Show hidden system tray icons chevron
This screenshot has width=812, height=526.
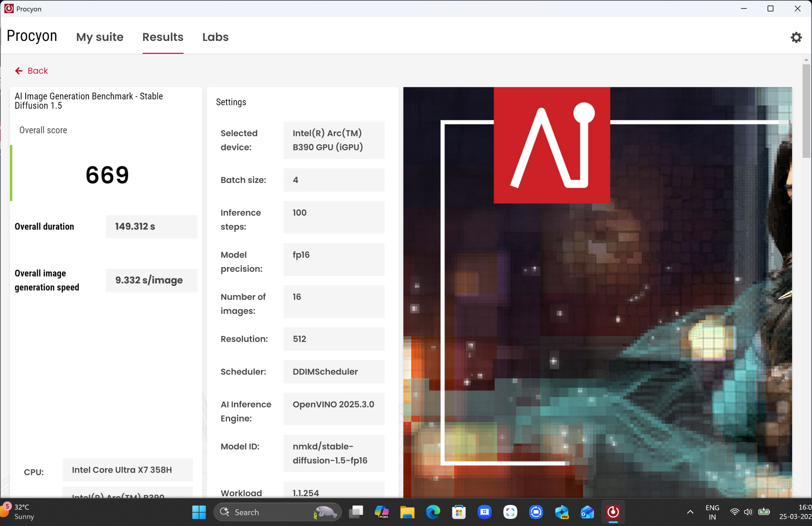[x=690, y=512]
